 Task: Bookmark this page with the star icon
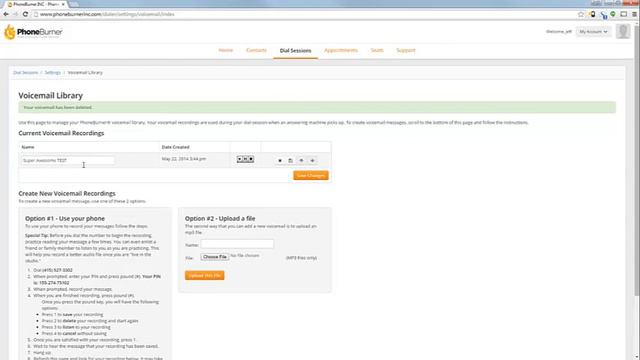pos(581,14)
